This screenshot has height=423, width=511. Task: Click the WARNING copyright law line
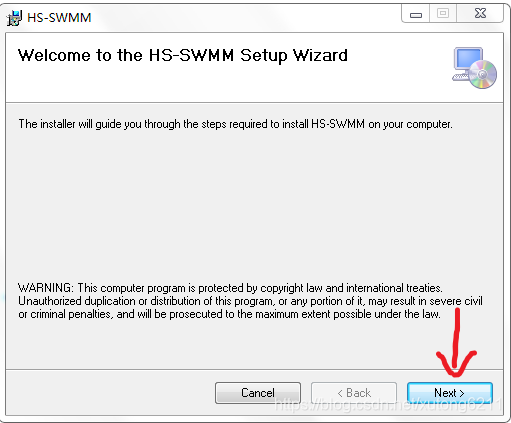tap(230, 288)
